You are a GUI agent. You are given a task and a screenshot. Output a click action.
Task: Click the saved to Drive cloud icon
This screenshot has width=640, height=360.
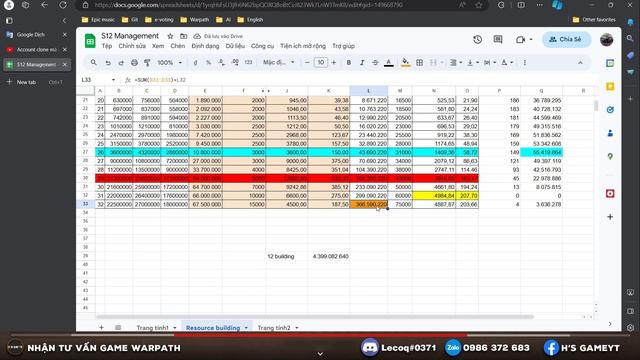[197, 36]
